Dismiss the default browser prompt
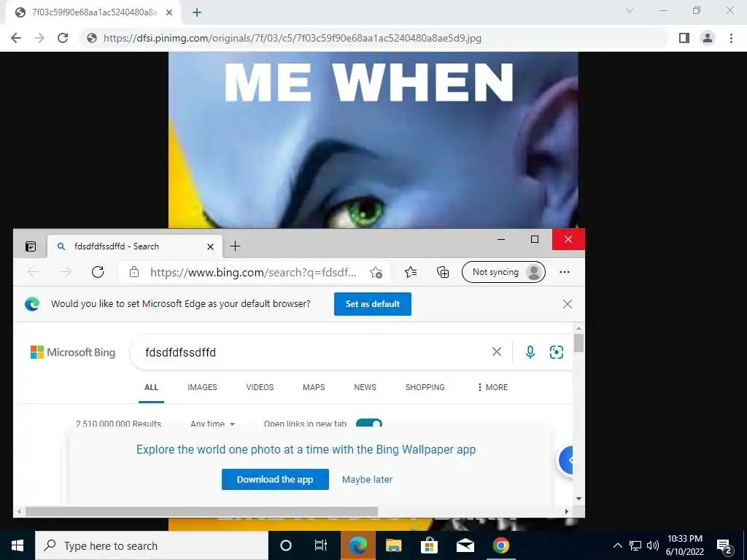This screenshot has width=747, height=560. [x=567, y=304]
